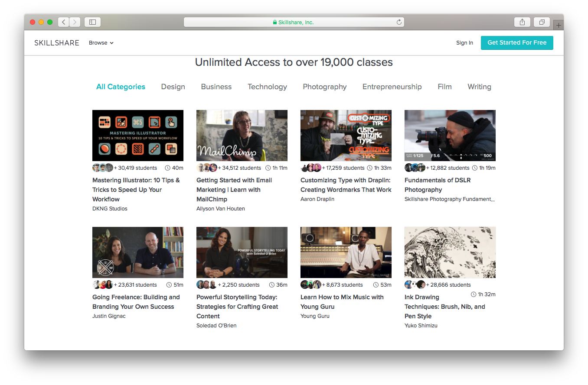Visit teacher Soledad O'Brien

pos(216,326)
